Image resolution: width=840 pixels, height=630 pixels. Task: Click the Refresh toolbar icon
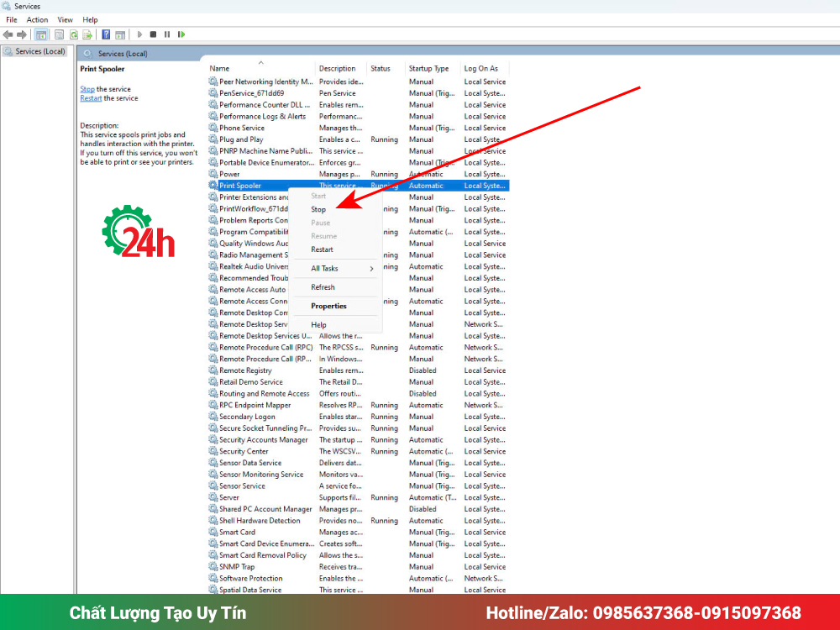pos(73,34)
